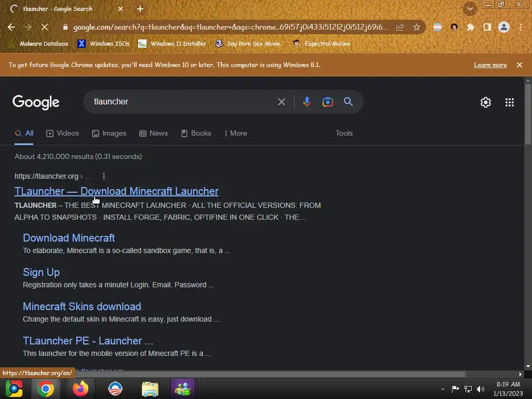Stop loading the page with X button
Image resolution: width=532 pixels, height=399 pixels.
pos(45,27)
